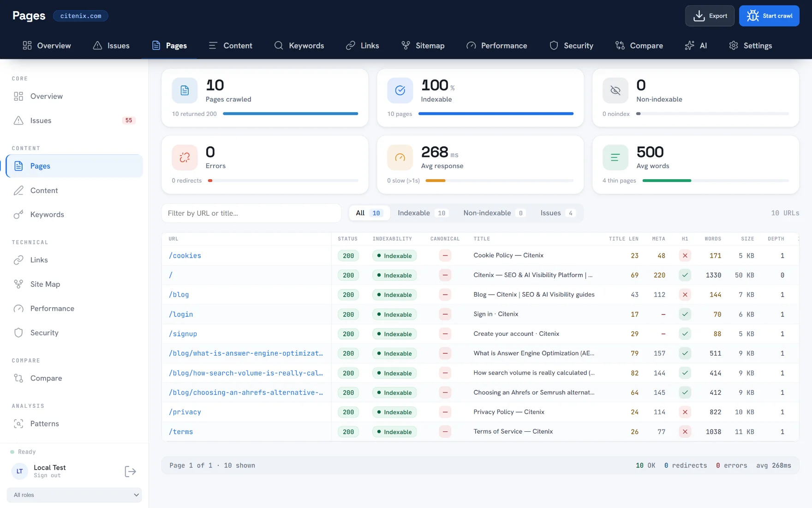
Task: Open the /cookies URL link
Action: (185, 255)
